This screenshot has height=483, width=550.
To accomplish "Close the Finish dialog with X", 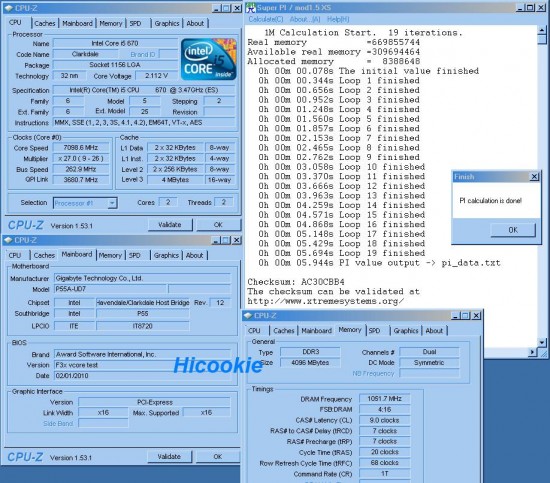I will (534, 176).
